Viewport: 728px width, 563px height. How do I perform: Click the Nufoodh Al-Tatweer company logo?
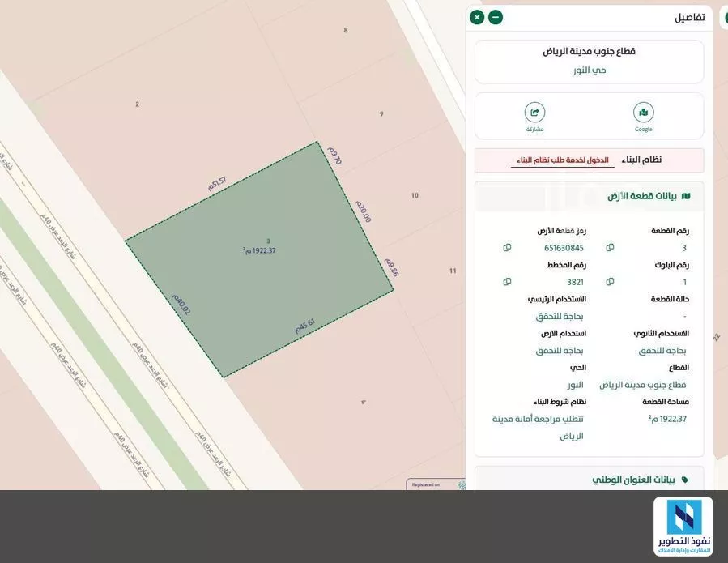[x=683, y=527]
